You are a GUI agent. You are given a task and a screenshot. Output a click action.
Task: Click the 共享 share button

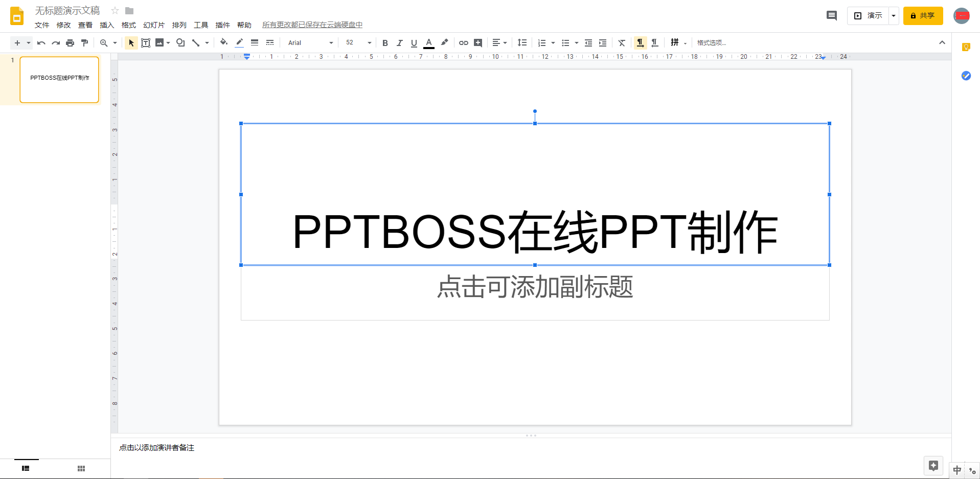click(x=923, y=16)
